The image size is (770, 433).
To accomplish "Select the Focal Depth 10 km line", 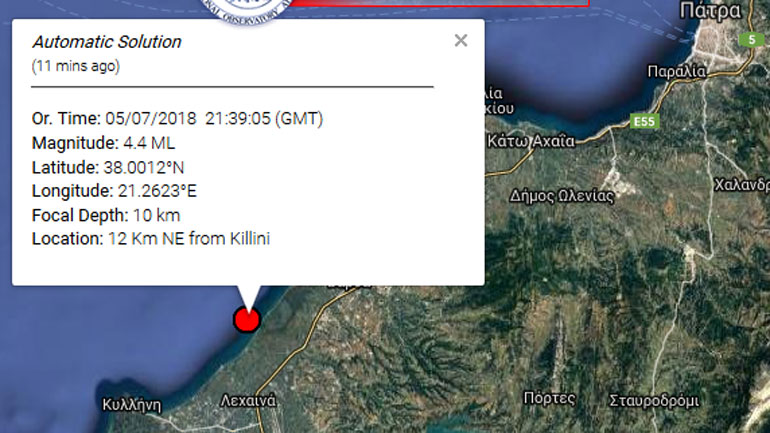I will click(x=106, y=215).
